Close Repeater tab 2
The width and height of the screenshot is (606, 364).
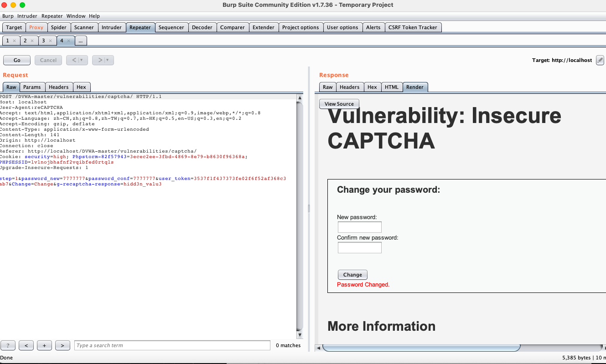[x=32, y=41]
